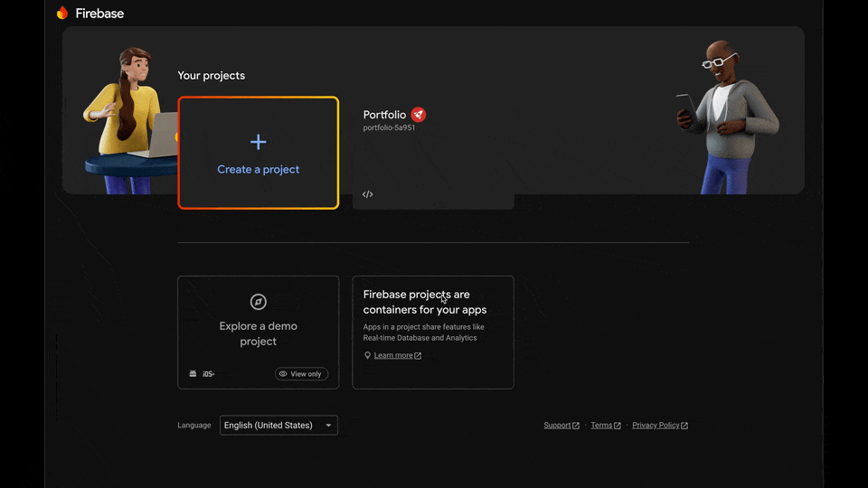Open the Support link
Viewport: 868px width, 488px height.
click(x=557, y=426)
